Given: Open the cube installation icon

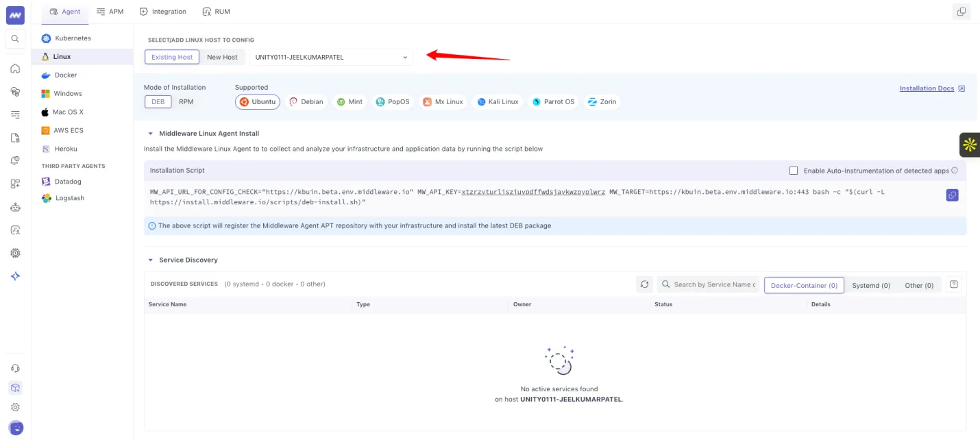Looking at the screenshot, I should [15, 388].
